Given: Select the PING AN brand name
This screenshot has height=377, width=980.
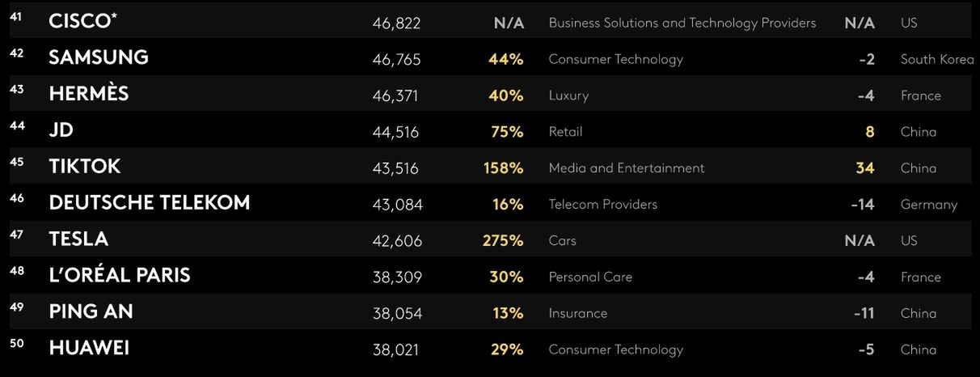Looking at the screenshot, I should pos(91,312).
